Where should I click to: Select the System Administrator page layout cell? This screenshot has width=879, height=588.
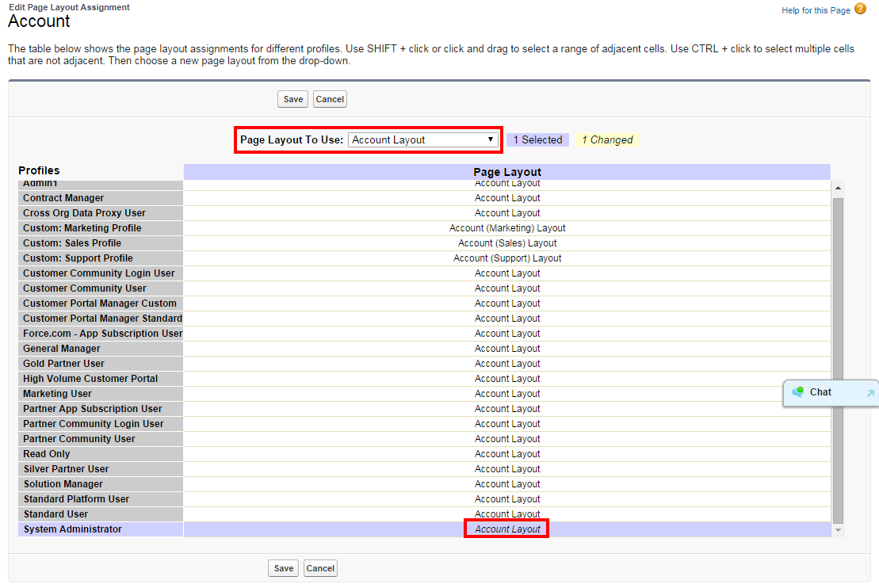click(507, 529)
